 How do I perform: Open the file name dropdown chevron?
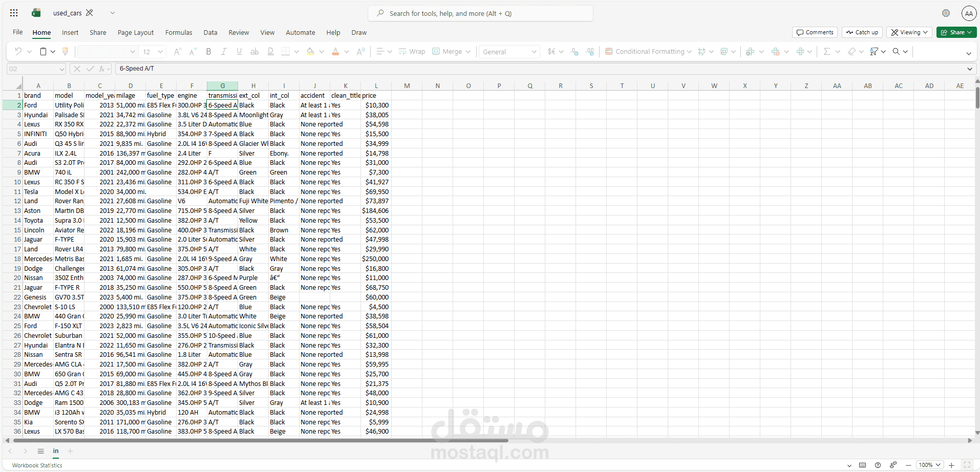[113, 13]
